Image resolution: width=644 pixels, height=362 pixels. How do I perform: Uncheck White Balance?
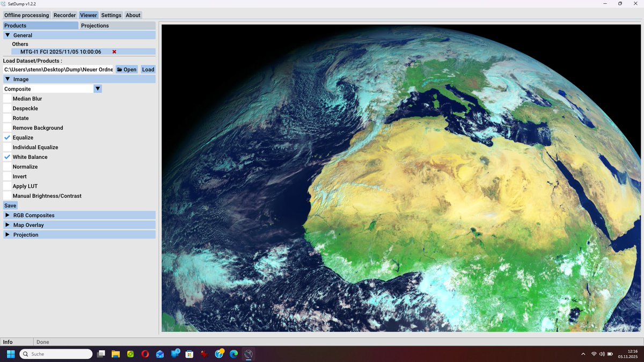[7, 157]
